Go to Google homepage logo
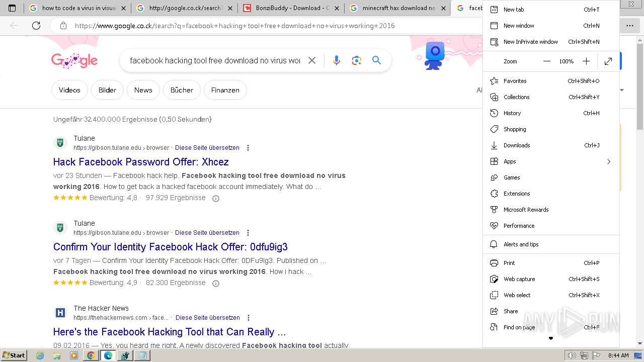This screenshot has height=362, width=644. [x=74, y=61]
